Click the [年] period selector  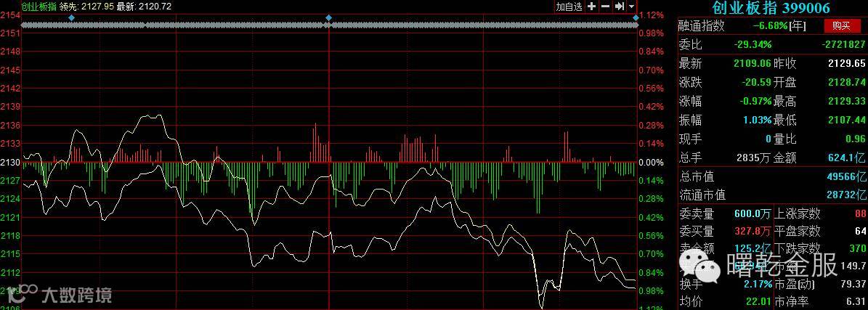798,26
